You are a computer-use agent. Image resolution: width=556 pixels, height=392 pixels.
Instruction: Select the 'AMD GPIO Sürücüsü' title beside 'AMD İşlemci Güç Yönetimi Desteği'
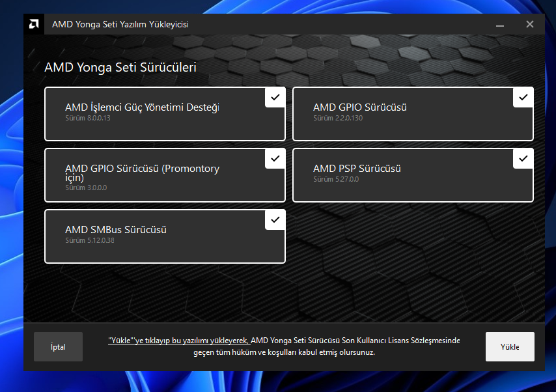360,107
